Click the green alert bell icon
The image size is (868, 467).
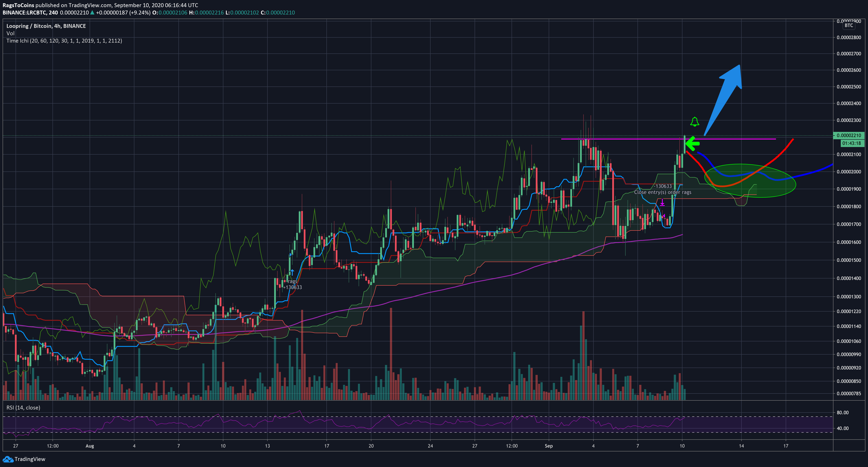point(695,122)
